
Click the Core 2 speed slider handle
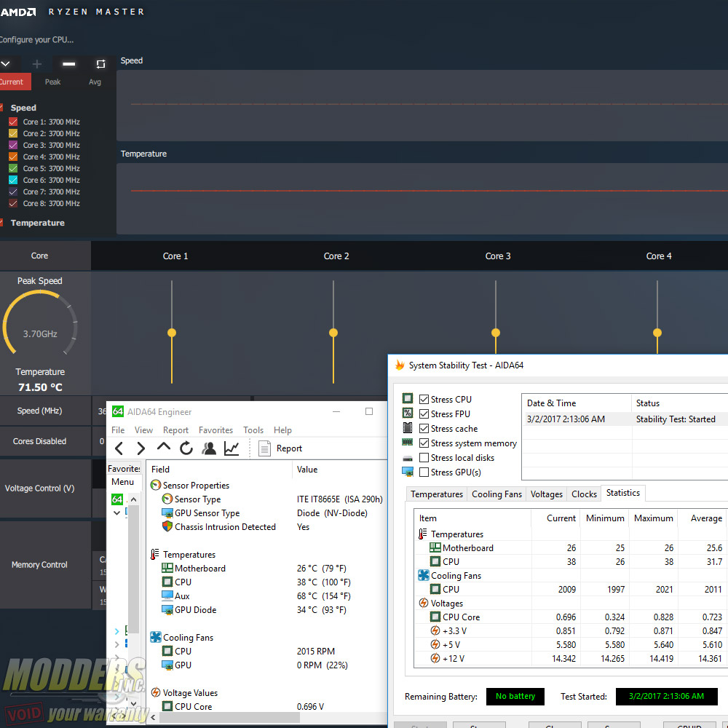coord(333,333)
